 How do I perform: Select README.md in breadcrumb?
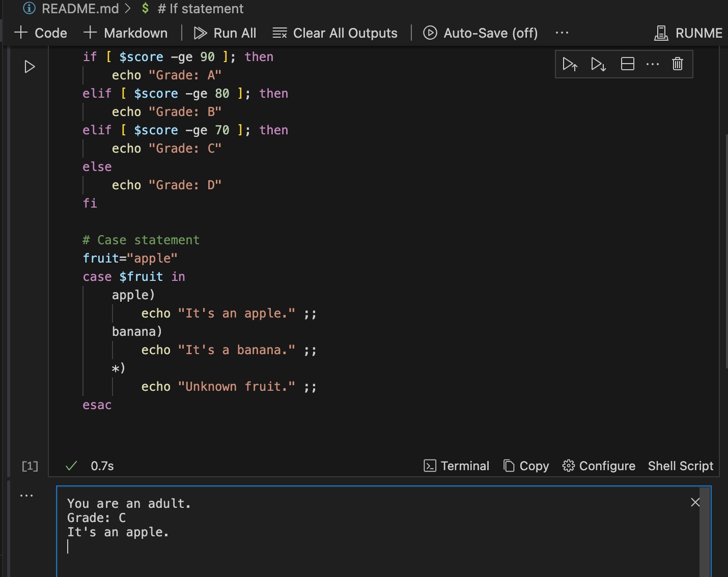point(79,9)
